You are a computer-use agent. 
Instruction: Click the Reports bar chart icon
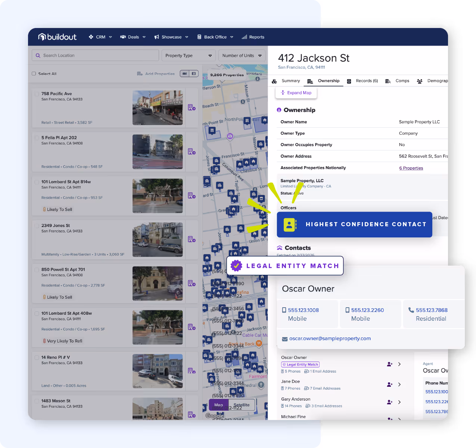245,37
